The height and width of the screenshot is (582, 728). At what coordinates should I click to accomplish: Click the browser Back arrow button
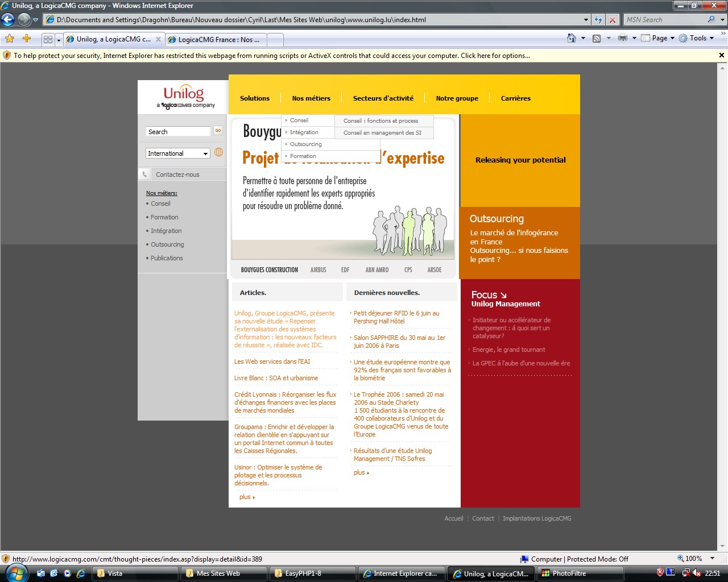(7, 20)
